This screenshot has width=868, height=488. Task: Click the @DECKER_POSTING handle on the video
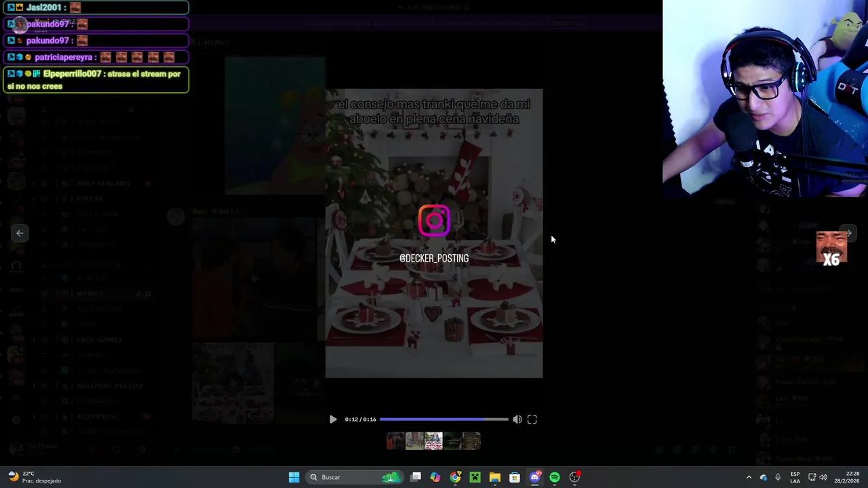[x=434, y=258]
